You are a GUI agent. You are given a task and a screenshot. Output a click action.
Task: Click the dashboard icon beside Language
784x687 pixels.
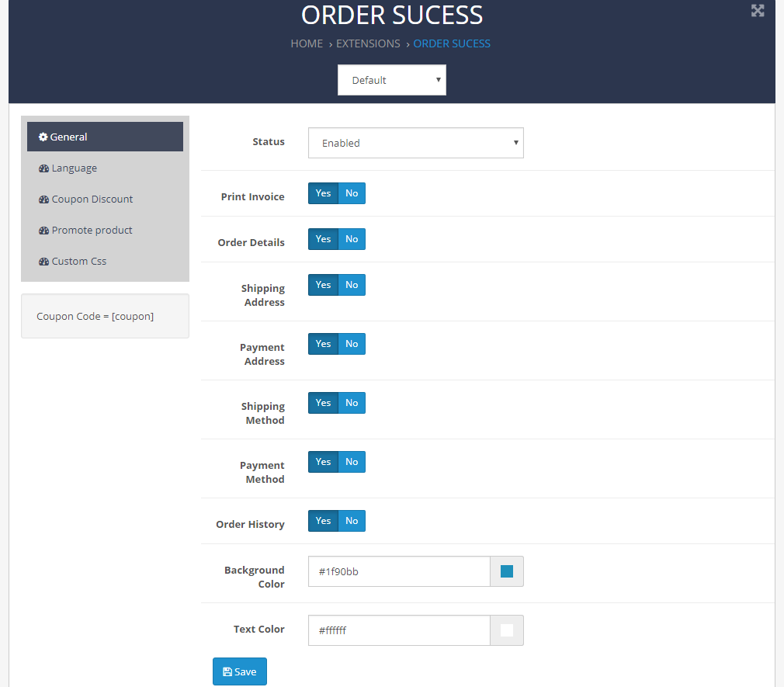(x=43, y=168)
